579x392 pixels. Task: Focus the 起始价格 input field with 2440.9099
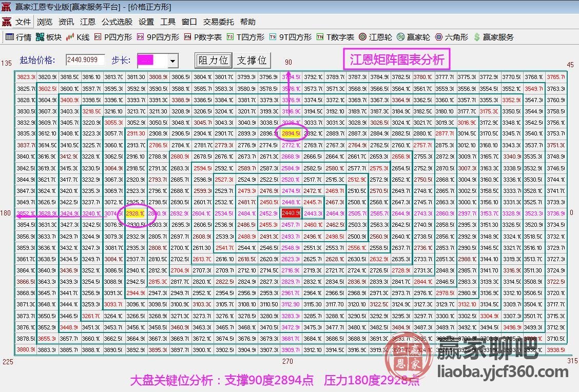pos(85,60)
